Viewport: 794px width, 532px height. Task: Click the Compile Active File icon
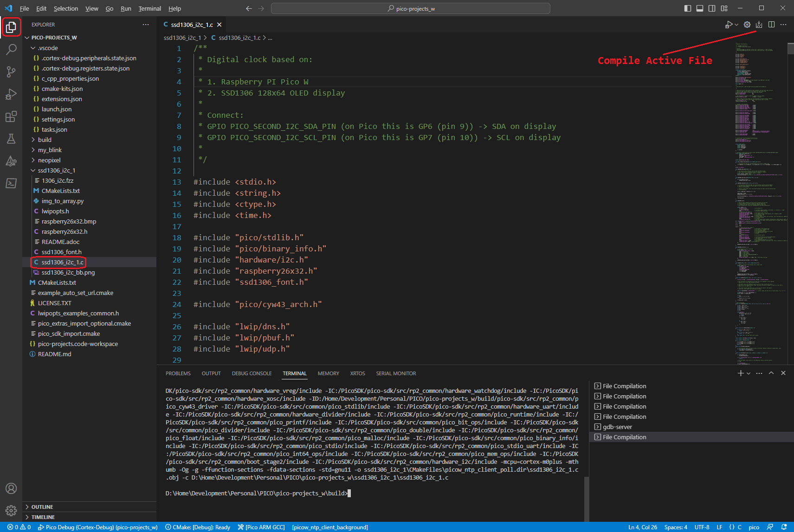[x=759, y=25]
